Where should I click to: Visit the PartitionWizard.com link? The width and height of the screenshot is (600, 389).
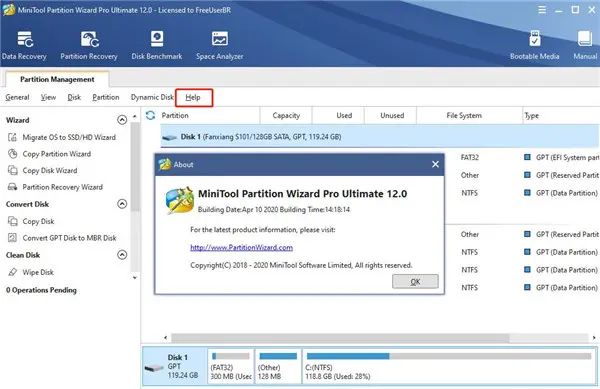pos(241,247)
